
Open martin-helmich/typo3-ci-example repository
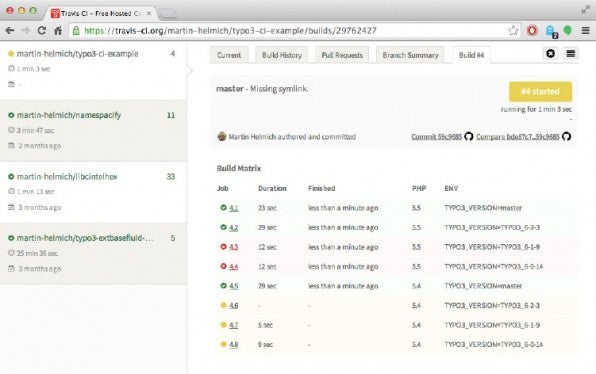pos(78,54)
